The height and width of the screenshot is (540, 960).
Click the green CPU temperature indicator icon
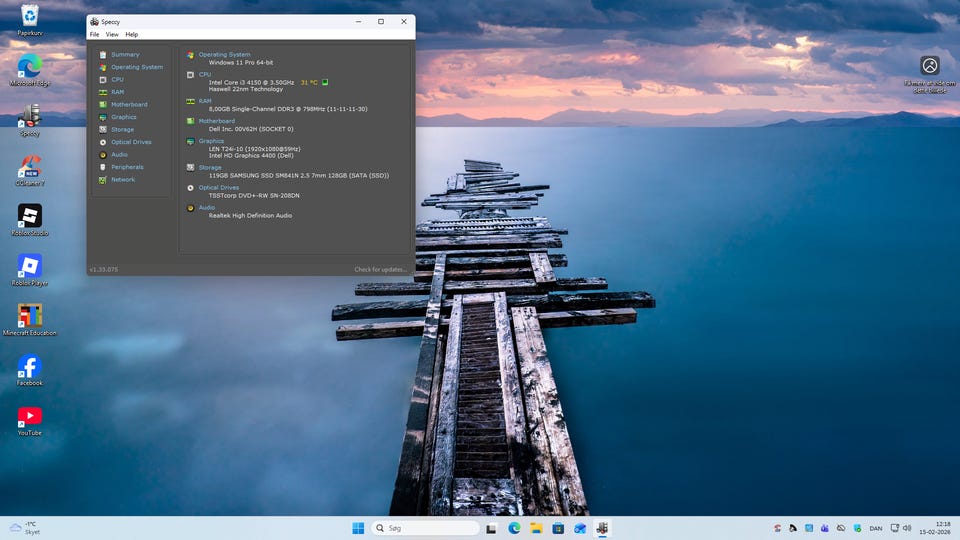pyautogui.click(x=325, y=82)
